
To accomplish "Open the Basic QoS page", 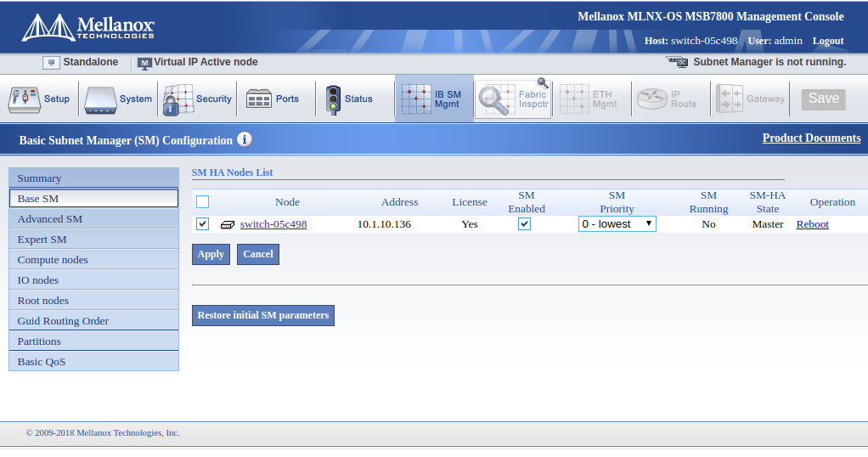I will pyautogui.click(x=94, y=362).
